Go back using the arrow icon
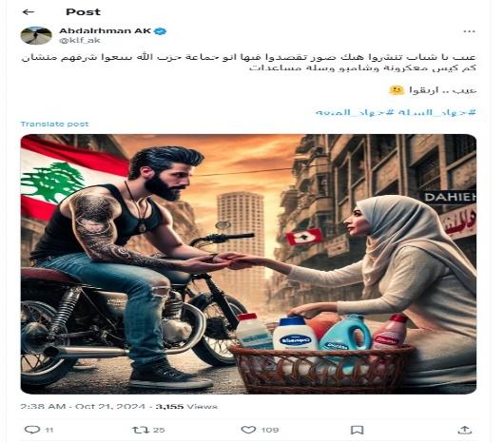The image size is (504, 443). (29, 12)
